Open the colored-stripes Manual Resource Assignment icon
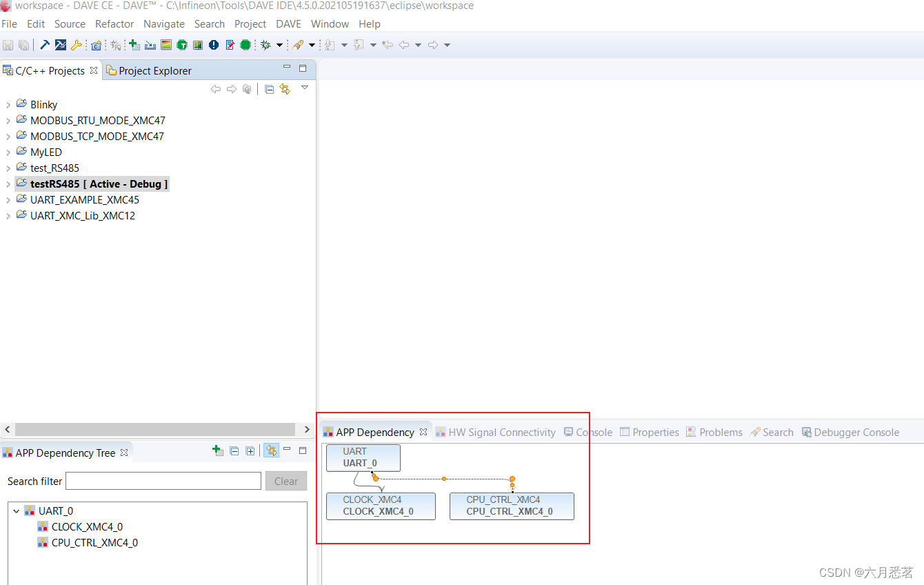 (x=166, y=45)
